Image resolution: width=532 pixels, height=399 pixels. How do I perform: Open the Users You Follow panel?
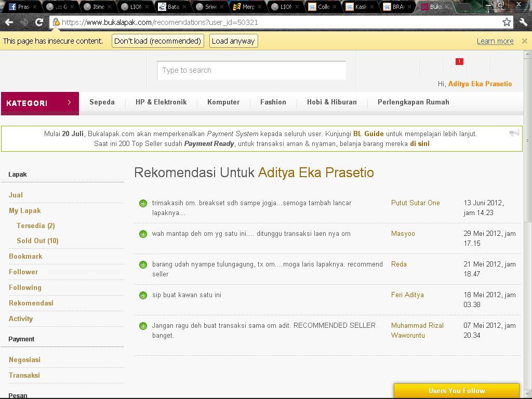pos(457,391)
